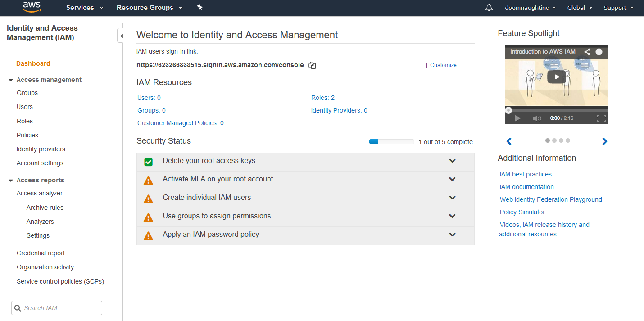This screenshot has width=644, height=321.
Task: Collapse the IAM sidebar with arrow handle
Action: point(120,36)
